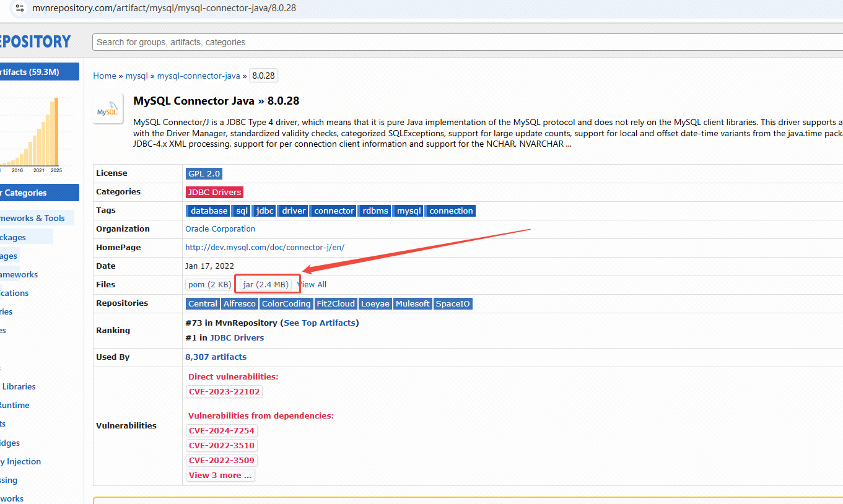843x504 pixels.
Task: Open the Alfresco repository tag
Action: coord(239,303)
